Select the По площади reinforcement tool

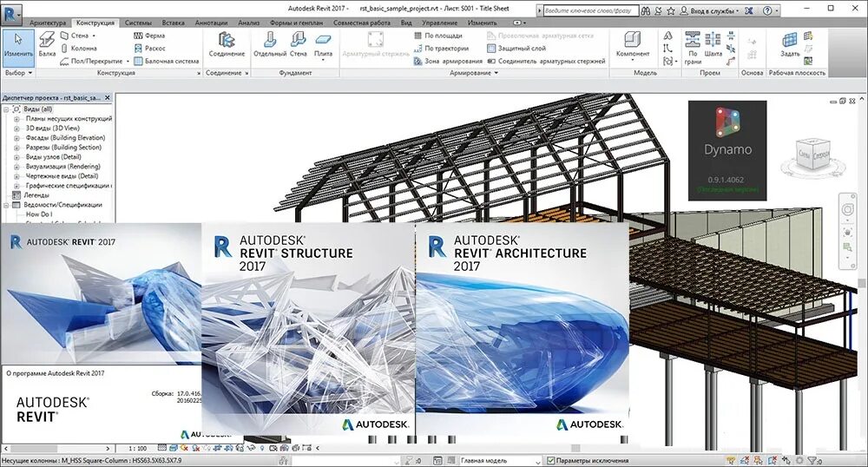437,36
